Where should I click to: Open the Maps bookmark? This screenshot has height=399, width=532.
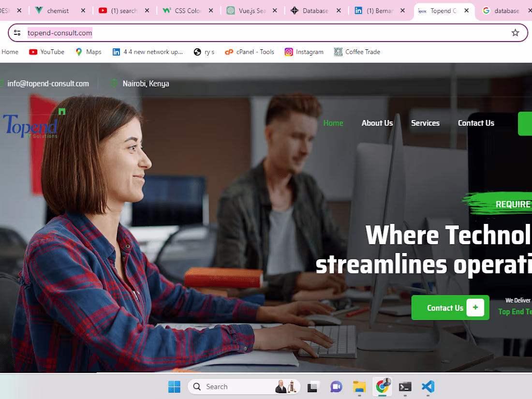coord(88,52)
